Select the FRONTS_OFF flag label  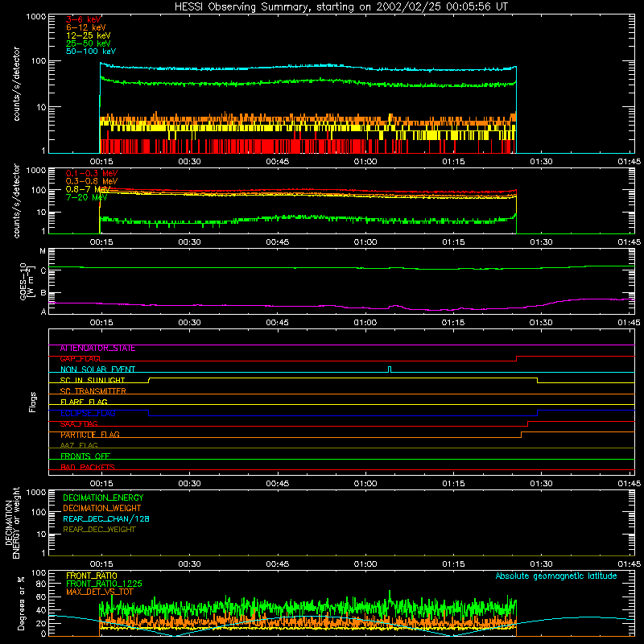click(85, 456)
